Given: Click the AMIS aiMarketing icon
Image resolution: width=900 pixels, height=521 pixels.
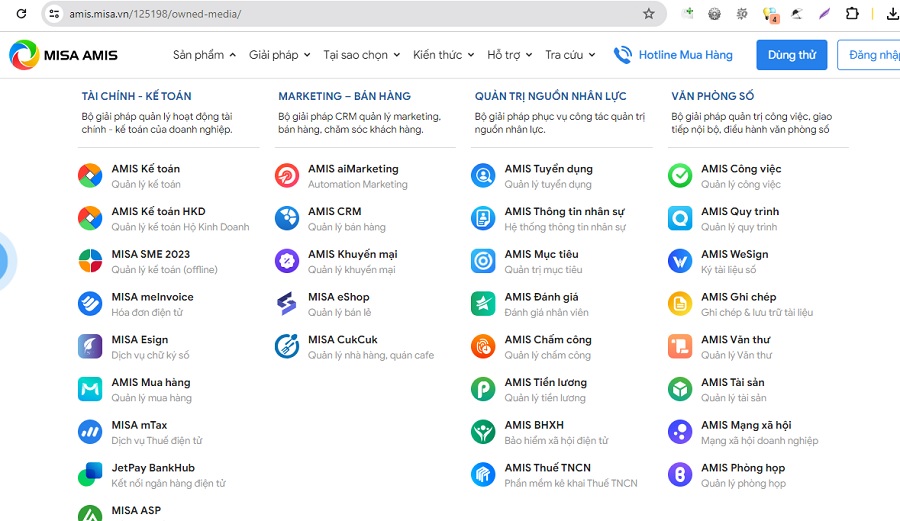Looking at the screenshot, I should pos(286,176).
